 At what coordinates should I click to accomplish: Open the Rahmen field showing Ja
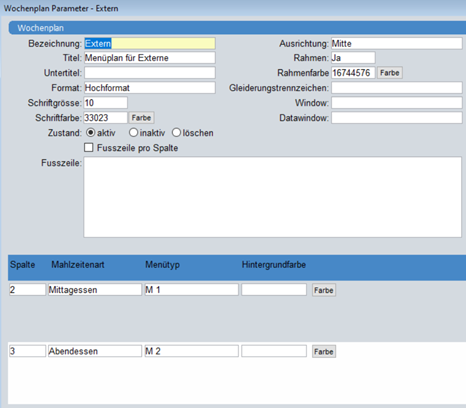pos(353,58)
